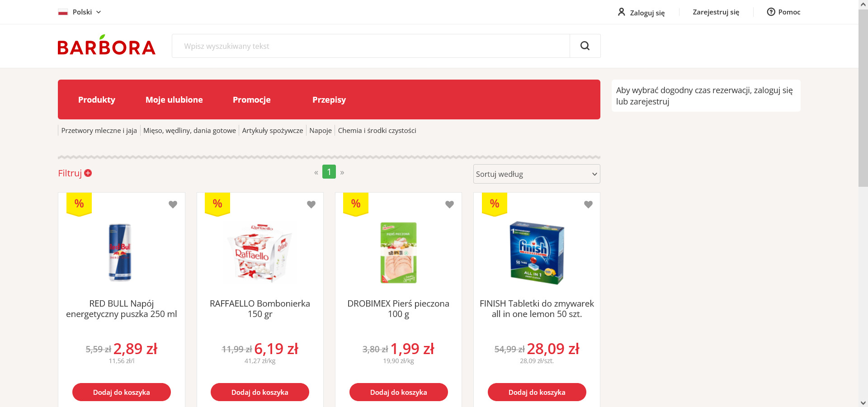Click the Filtruj plus icon
The height and width of the screenshot is (407, 868).
pos(88,173)
